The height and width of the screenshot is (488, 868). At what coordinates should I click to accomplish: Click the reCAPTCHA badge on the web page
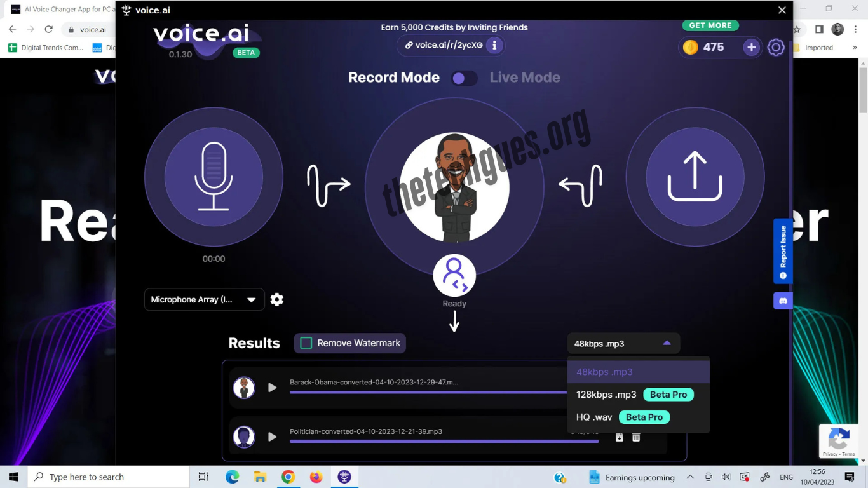(x=839, y=442)
